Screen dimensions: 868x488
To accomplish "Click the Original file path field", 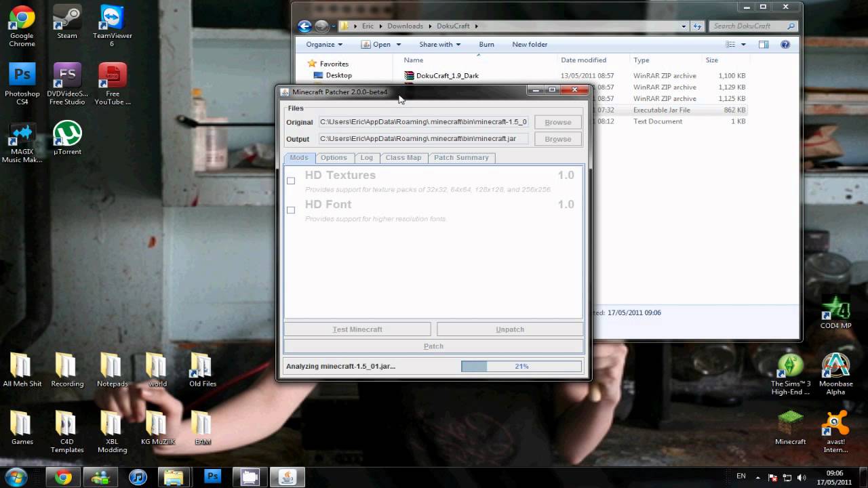I will (424, 122).
